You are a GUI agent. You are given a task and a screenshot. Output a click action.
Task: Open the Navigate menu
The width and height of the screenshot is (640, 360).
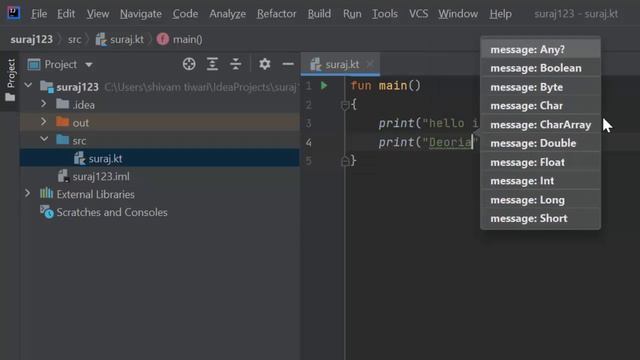point(141,14)
